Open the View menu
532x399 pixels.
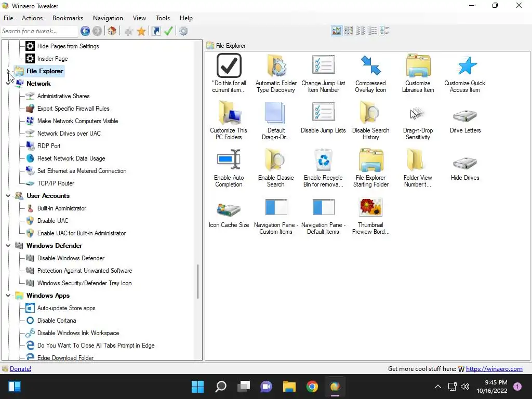point(139,18)
